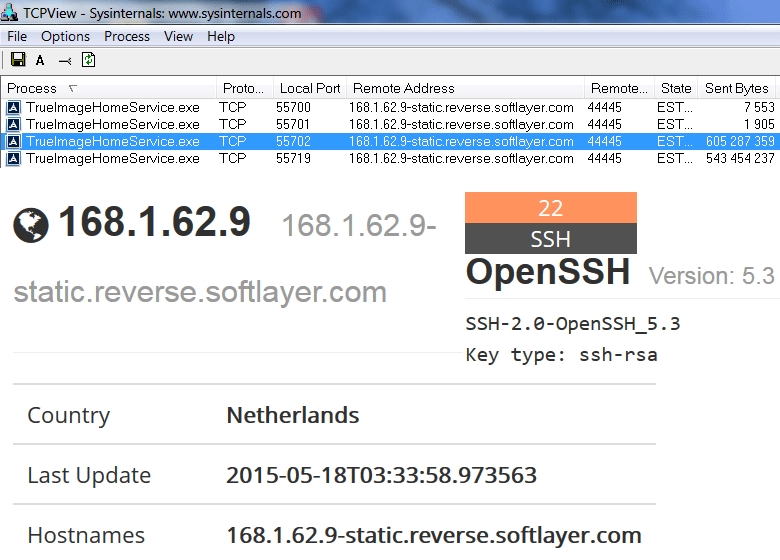Click the Sent Bytes value 605 287 359
Viewport: 780px width, 560px height.
[740, 141]
